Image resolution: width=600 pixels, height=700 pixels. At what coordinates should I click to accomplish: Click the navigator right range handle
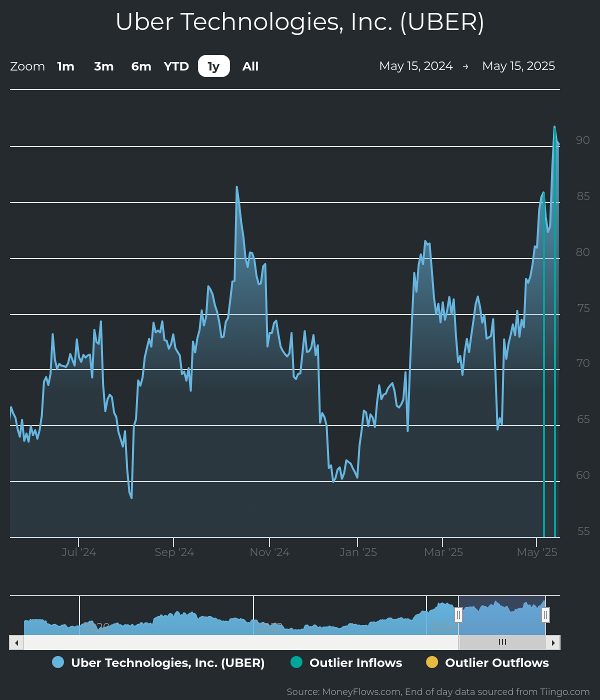click(545, 615)
